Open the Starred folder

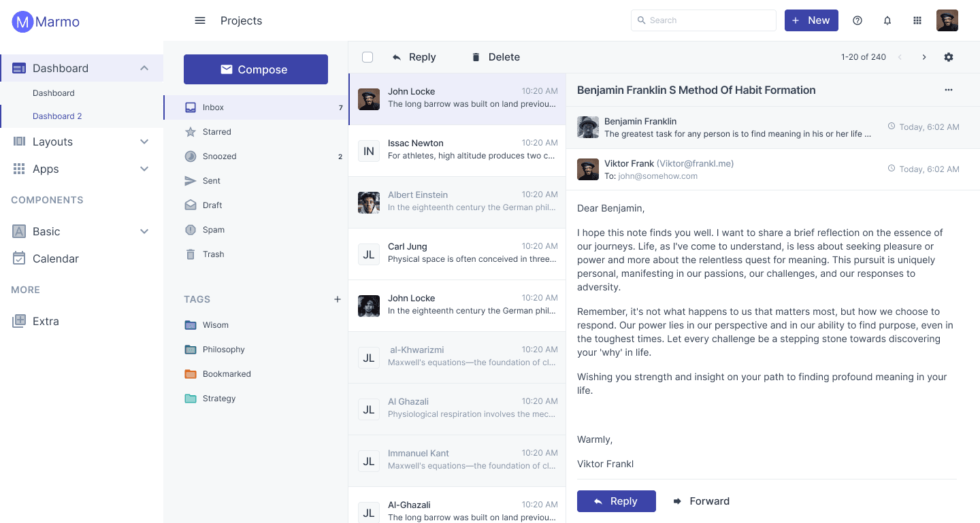(255, 132)
